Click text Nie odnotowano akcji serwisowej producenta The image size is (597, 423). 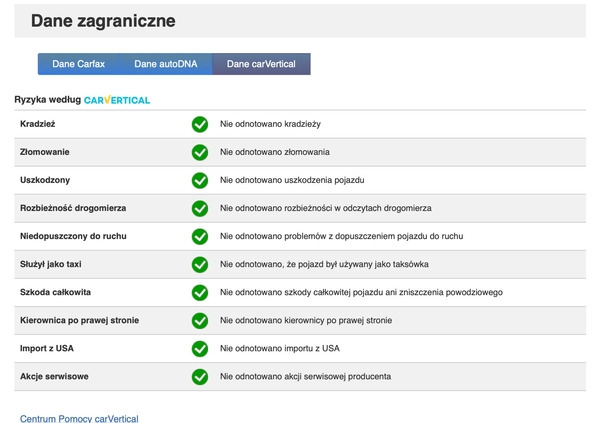point(305,377)
